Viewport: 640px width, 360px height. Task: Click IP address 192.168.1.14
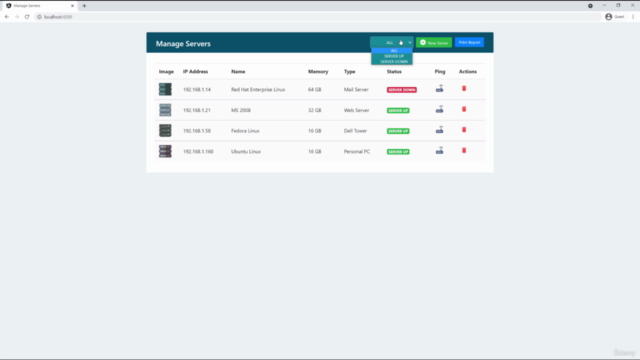pos(197,89)
